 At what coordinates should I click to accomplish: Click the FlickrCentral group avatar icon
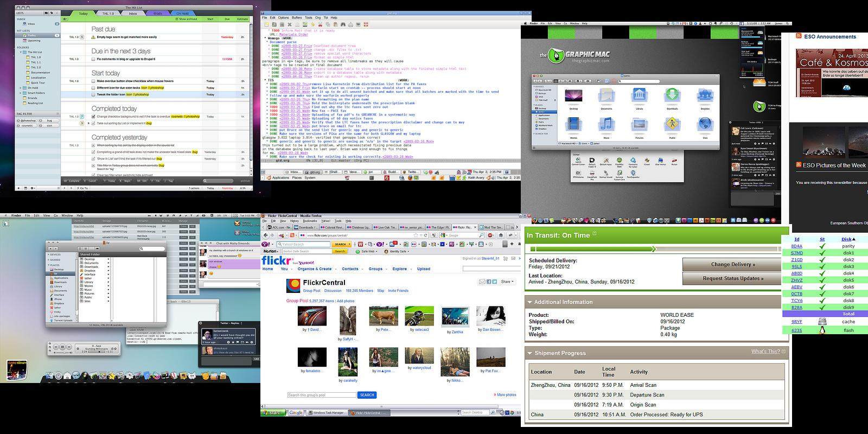293,285
